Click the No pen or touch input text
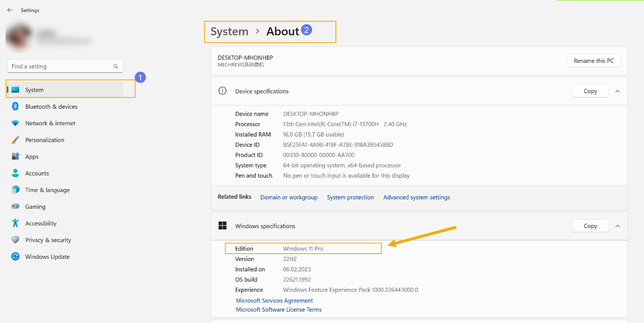 (x=346, y=176)
